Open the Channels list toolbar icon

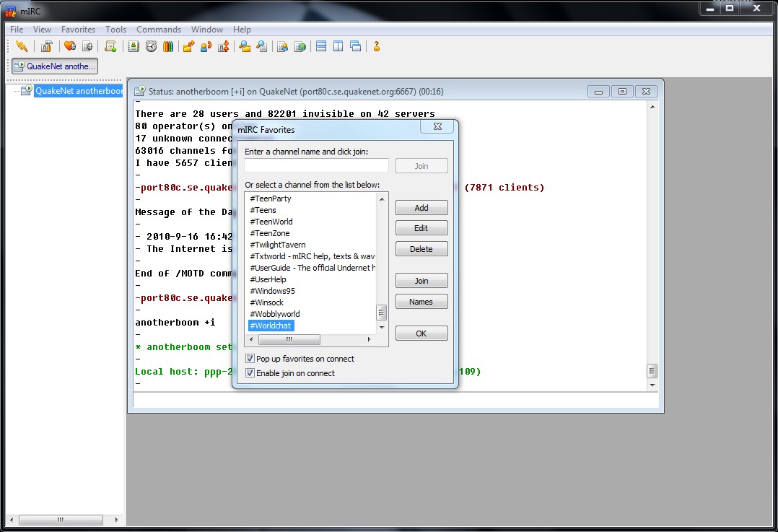coord(87,46)
